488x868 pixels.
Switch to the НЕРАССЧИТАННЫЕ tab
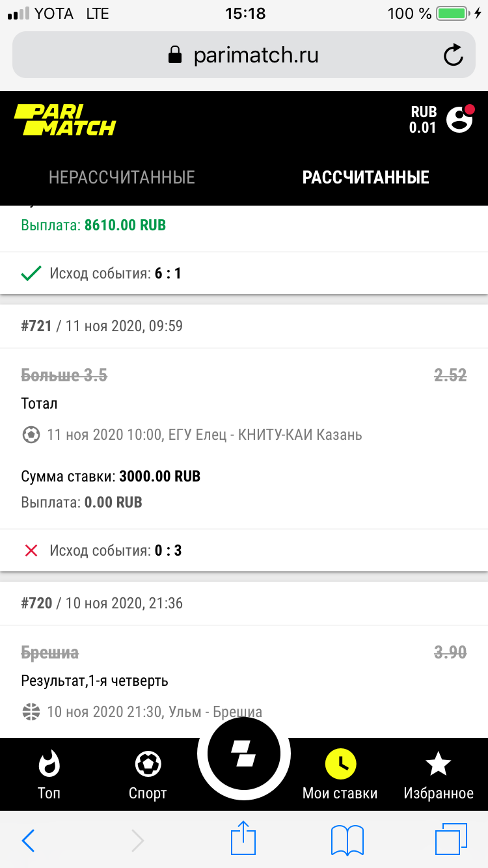click(122, 177)
